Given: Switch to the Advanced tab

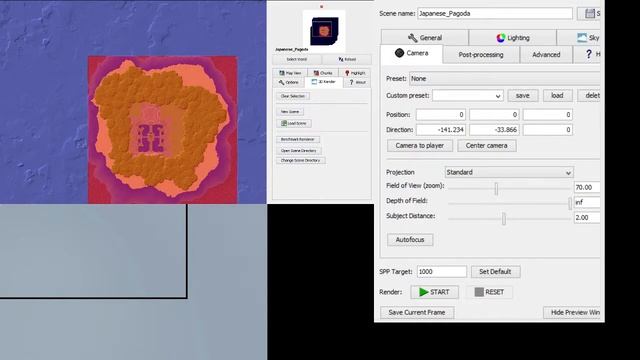Looking at the screenshot, I should (x=546, y=54).
